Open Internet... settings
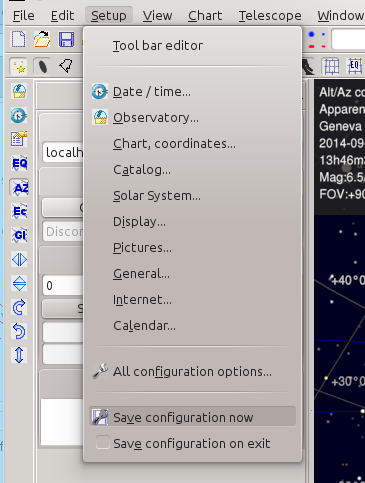The width and height of the screenshot is (365, 483). 192,300
